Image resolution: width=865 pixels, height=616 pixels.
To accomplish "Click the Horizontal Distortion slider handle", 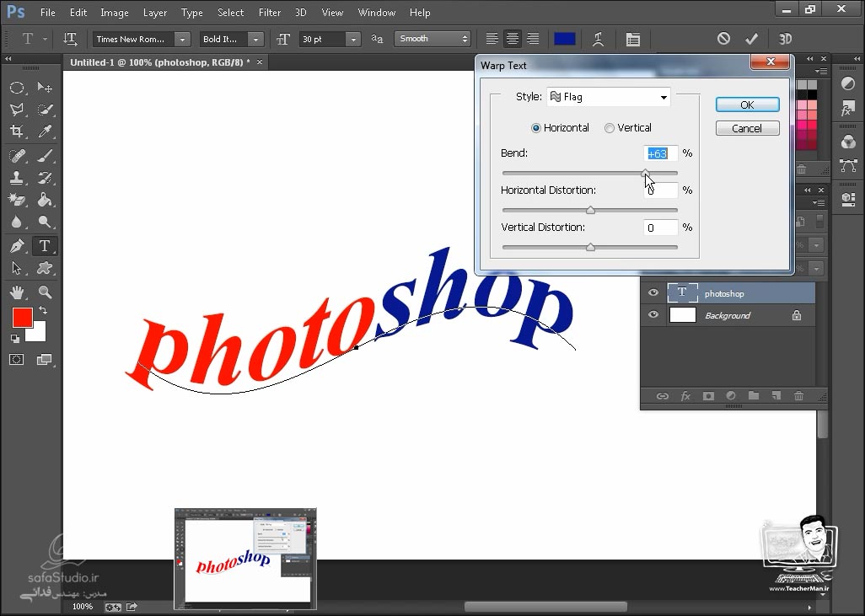I will (x=590, y=210).
